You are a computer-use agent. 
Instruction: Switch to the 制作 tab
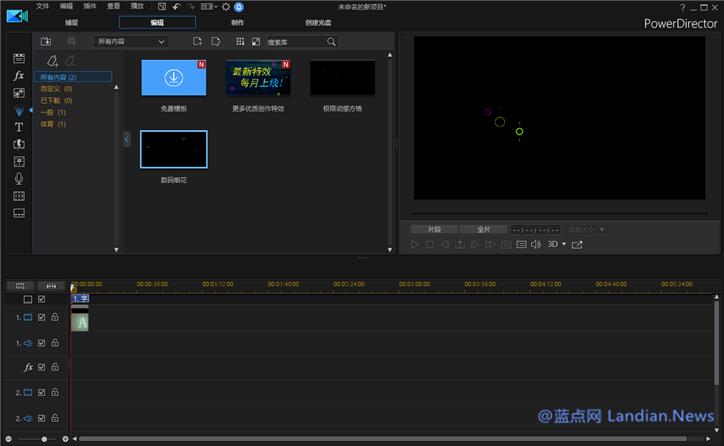(237, 22)
